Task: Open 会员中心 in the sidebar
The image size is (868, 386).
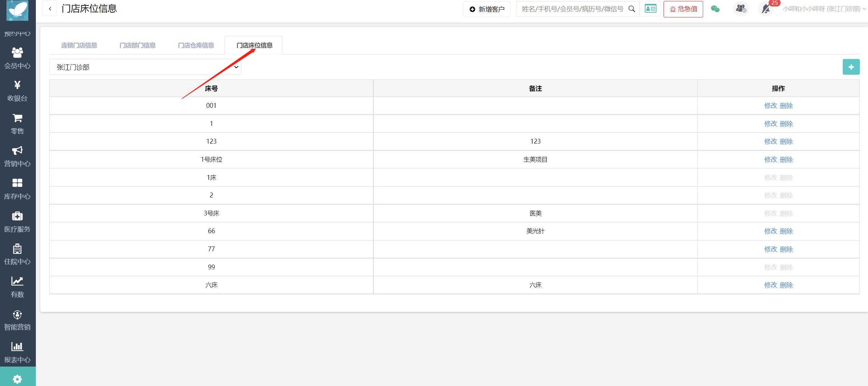Action: pyautogui.click(x=17, y=58)
